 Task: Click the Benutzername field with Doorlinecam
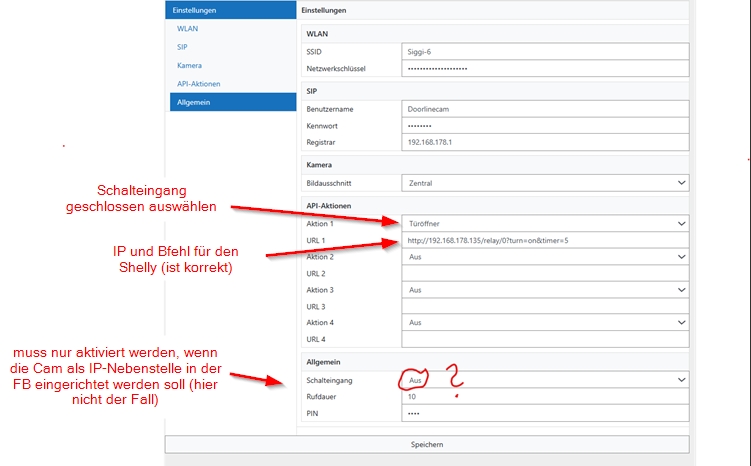(545, 109)
